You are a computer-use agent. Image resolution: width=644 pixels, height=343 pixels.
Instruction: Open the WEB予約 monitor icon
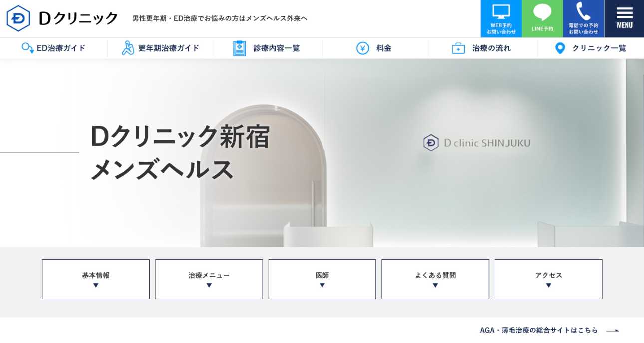point(501,12)
